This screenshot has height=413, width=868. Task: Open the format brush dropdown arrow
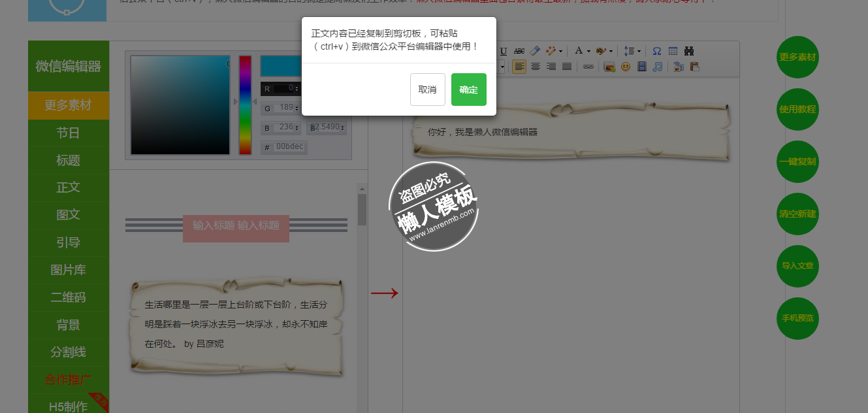[x=560, y=51]
